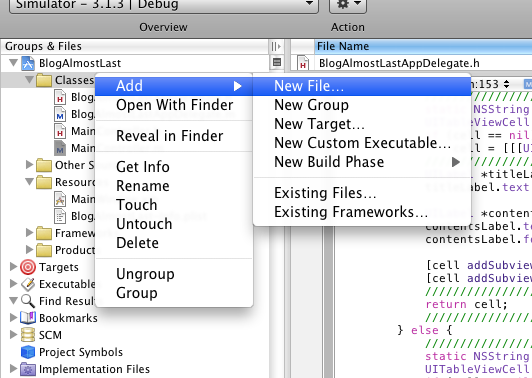532x378 pixels.
Task: Expand the Other Sources folder triangle
Action: tap(30, 165)
